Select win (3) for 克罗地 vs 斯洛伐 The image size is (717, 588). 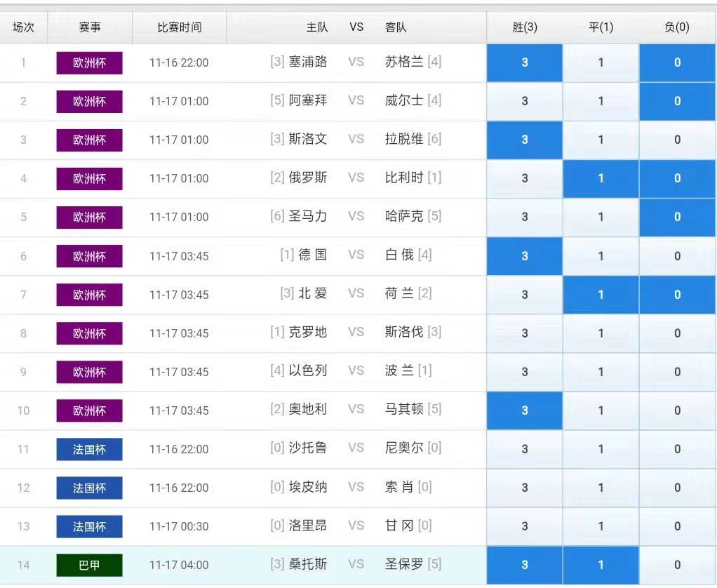pos(525,333)
